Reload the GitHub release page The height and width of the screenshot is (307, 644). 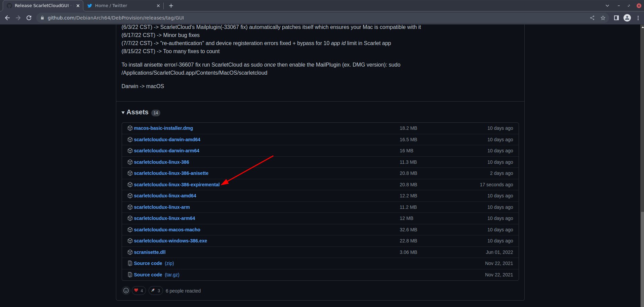30,18
